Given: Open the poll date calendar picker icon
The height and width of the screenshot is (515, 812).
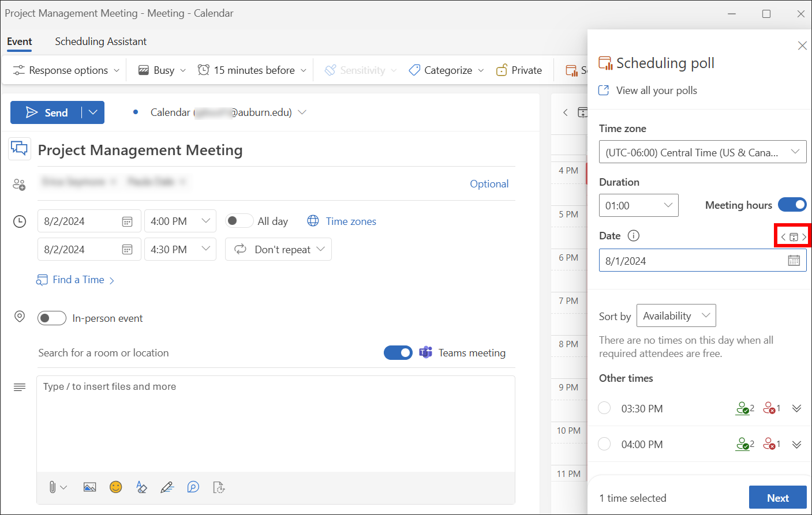Looking at the screenshot, I should [x=794, y=261].
